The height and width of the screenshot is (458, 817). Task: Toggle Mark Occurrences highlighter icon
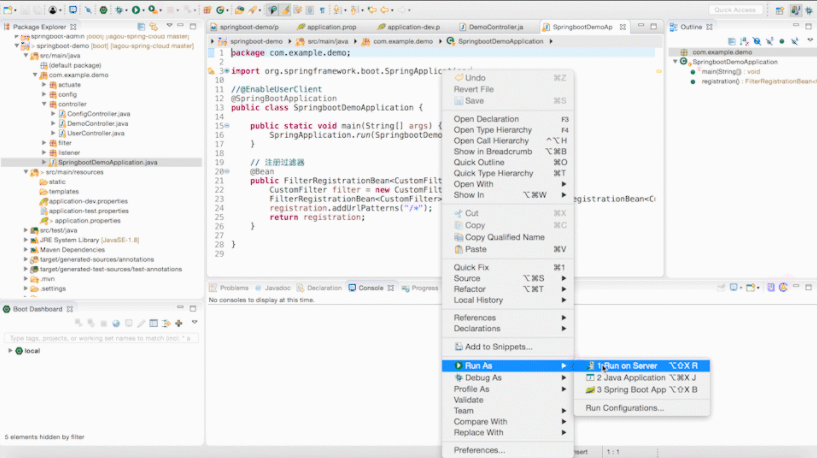point(285,10)
